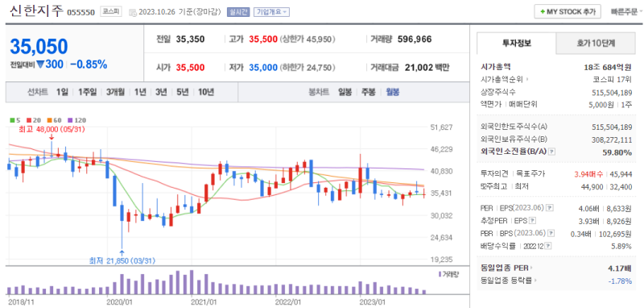Switch candle chart to 주봉

point(369,92)
